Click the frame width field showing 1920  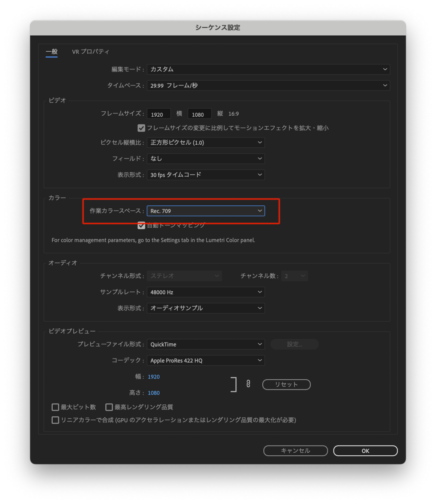159,114
